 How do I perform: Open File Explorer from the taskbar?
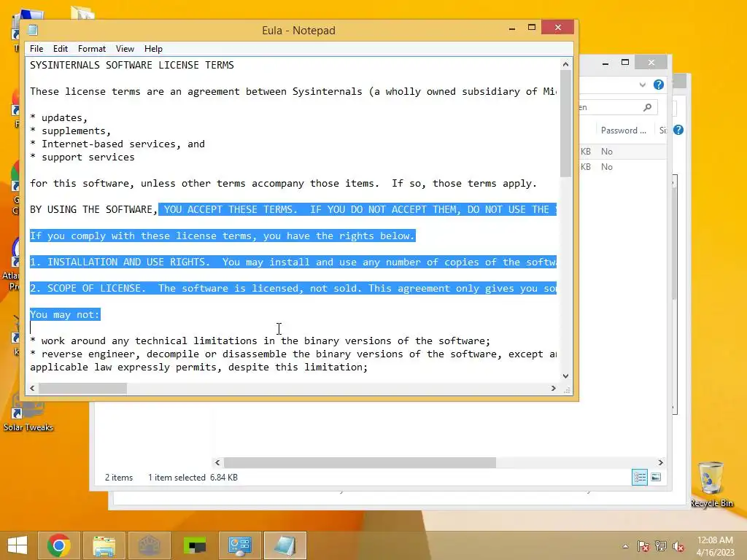(104, 545)
